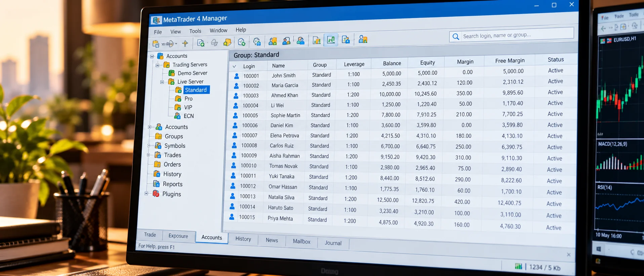Open File menu in the chart window
Screen dimensions: 644x276
(x=605, y=18)
